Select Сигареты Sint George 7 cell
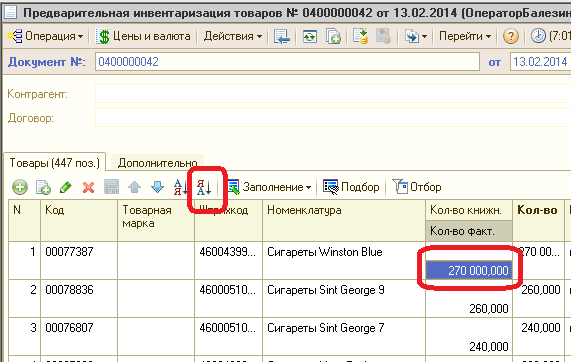 344,337
